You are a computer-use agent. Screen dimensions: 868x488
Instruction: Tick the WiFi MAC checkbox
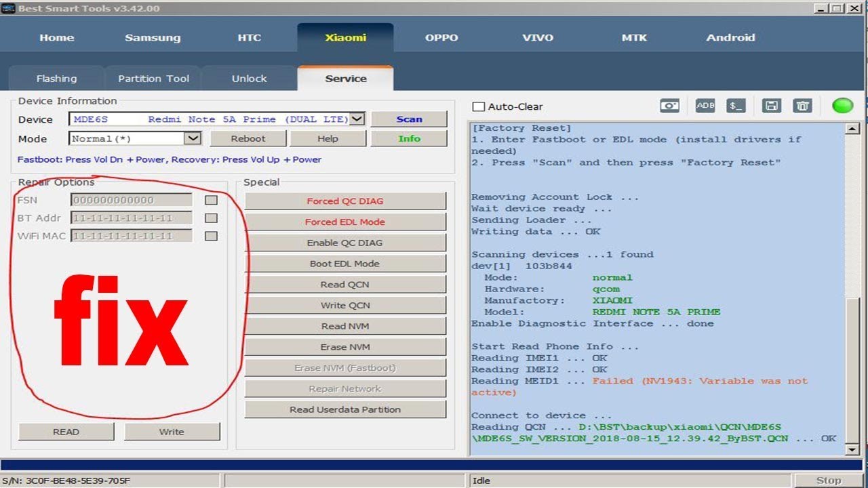[x=211, y=236]
